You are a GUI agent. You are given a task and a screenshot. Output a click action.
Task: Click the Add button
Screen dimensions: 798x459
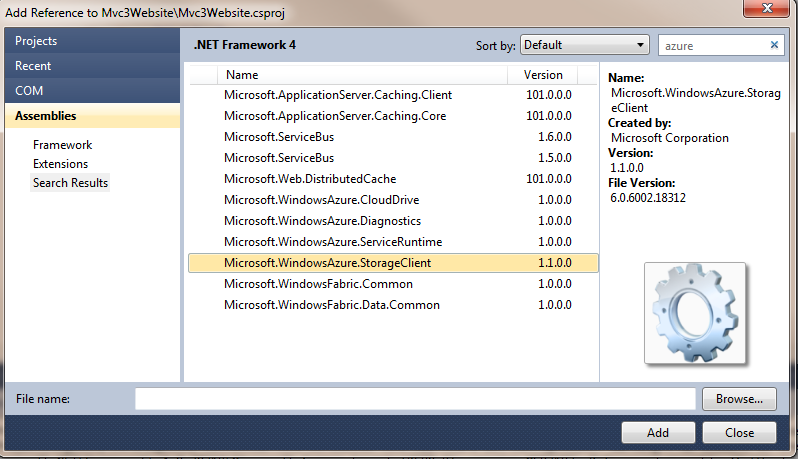[x=658, y=433]
